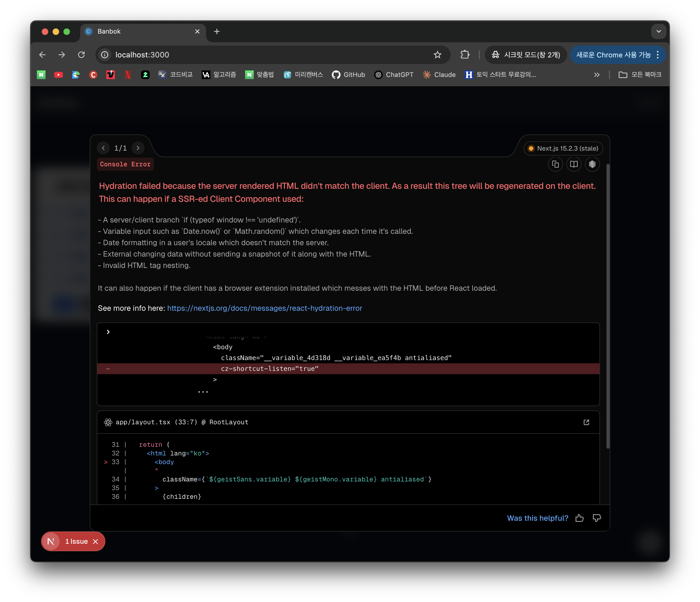700x602 pixels.
Task: Copy the error stack trace
Action: coord(555,164)
